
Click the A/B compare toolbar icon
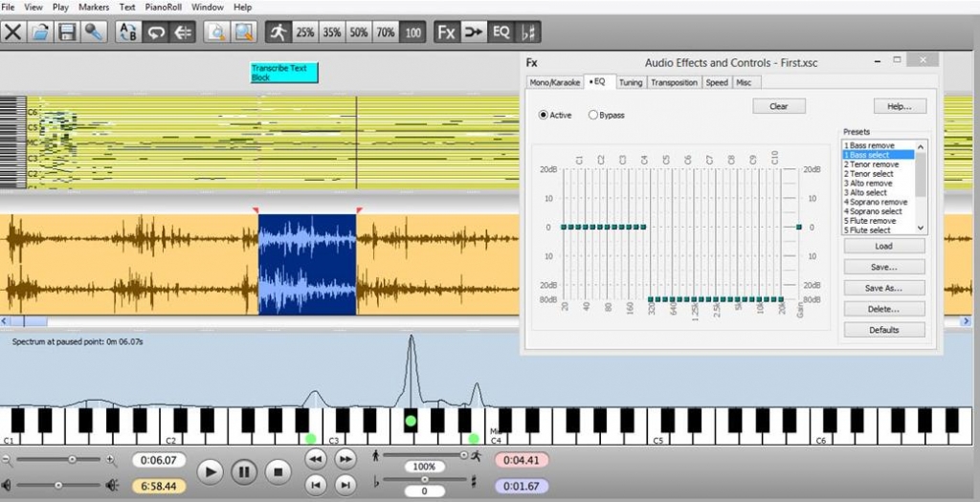tap(128, 32)
